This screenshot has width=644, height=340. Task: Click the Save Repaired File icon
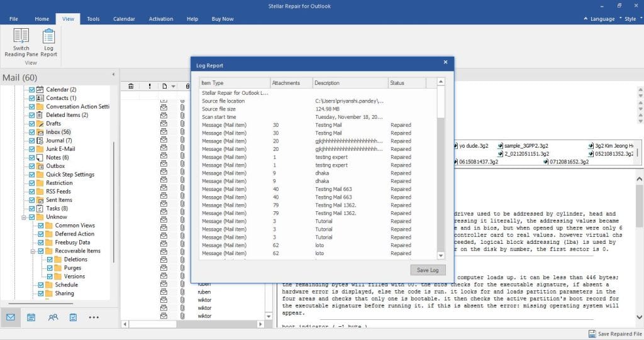click(592, 334)
